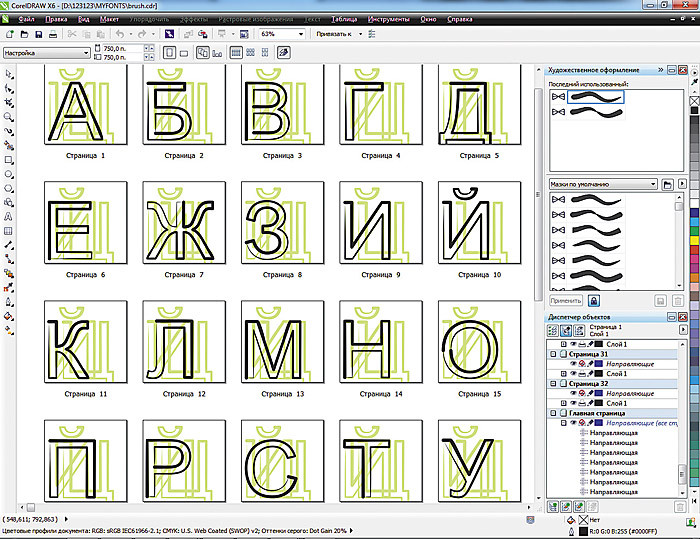Open the Мазки по умолчанию dropdown

[653, 184]
